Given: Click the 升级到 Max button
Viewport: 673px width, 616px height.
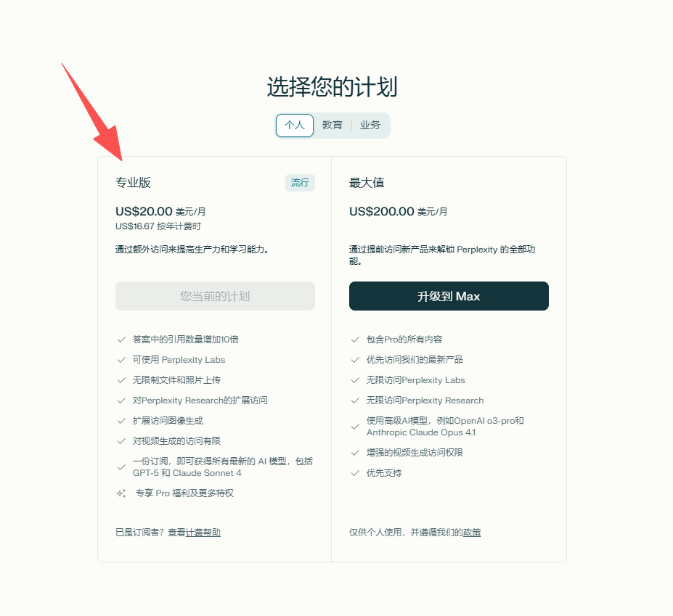Looking at the screenshot, I should [x=449, y=296].
